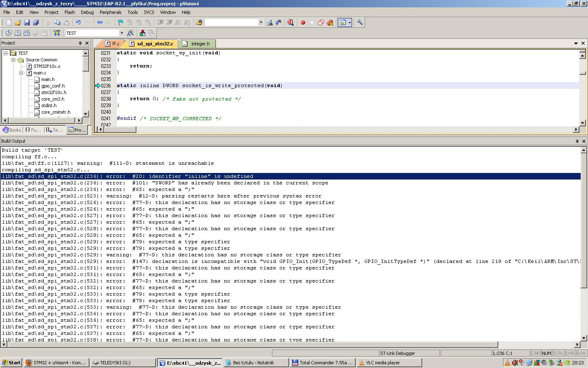Open the Find text combo box dropdown
588x368 pixels.
click(261, 22)
